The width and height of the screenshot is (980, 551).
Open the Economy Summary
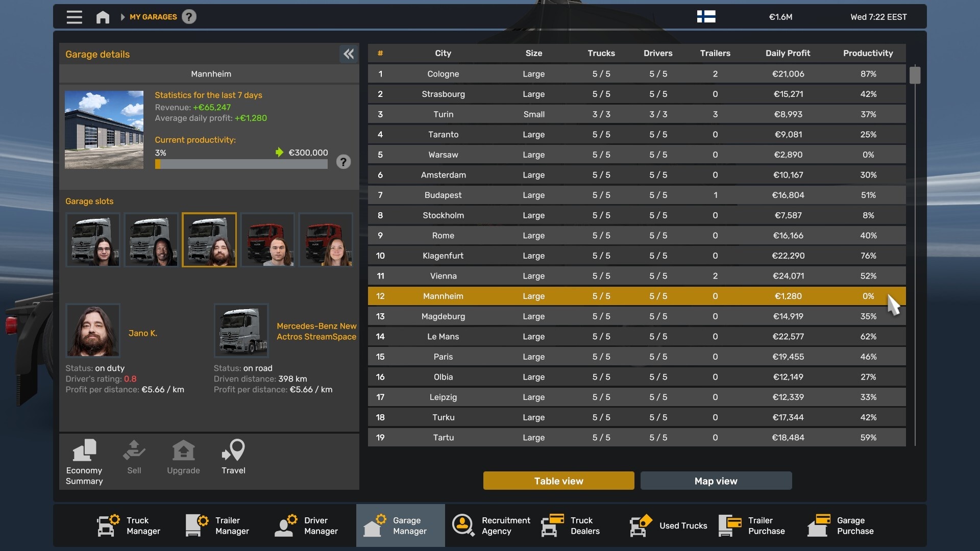(x=84, y=462)
